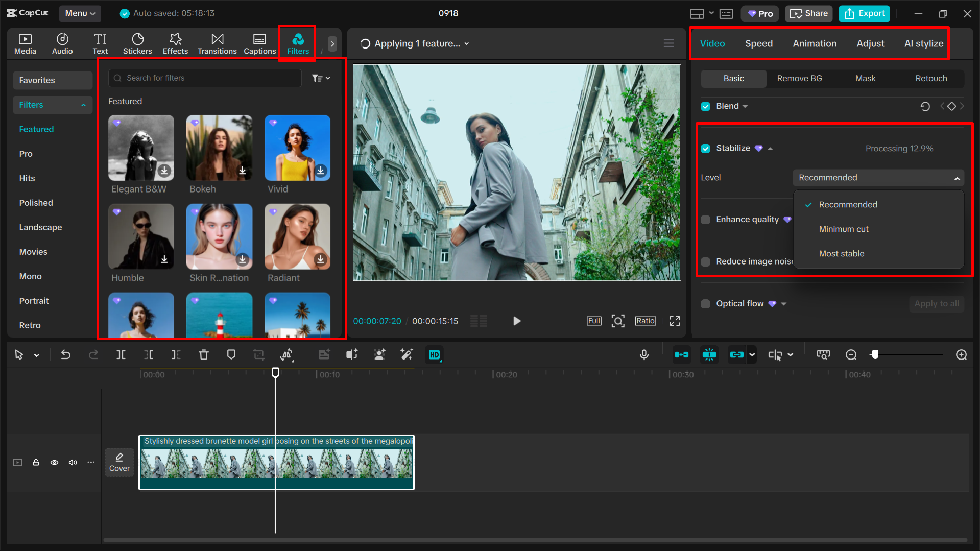980x551 pixels.
Task: Select the Split clip tool
Action: click(121, 354)
